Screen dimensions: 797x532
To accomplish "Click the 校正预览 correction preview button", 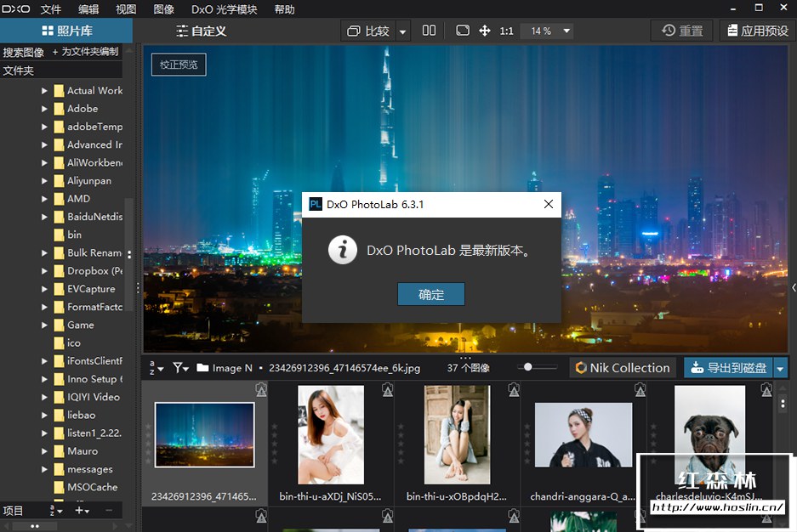I will pyautogui.click(x=179, y=65).
